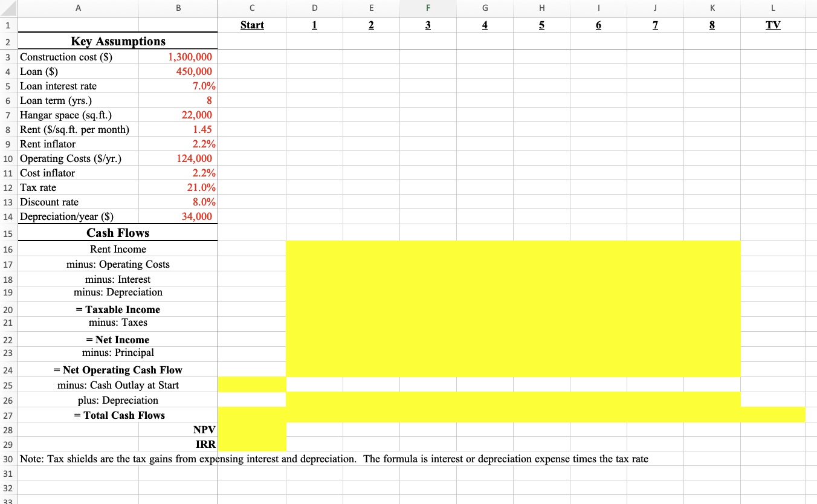Screen dimensions: 817x504
Task: Select column header L
Action: click(773, 8)
